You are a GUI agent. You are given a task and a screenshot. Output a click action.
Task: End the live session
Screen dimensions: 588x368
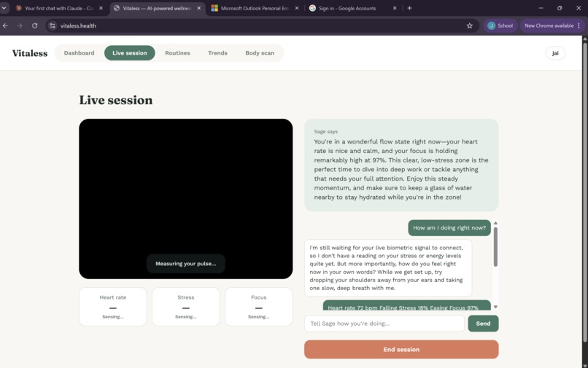[401, 349]
